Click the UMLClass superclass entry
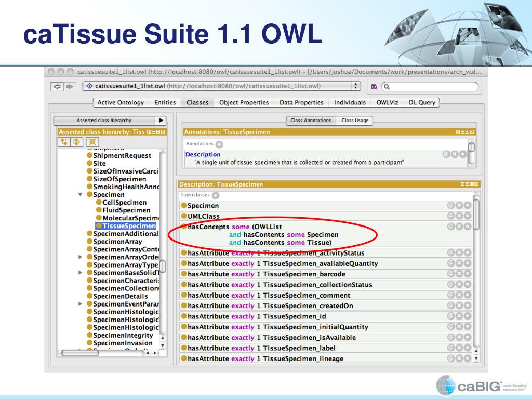Screen dimensions: 532x399 tap(204, 216)
